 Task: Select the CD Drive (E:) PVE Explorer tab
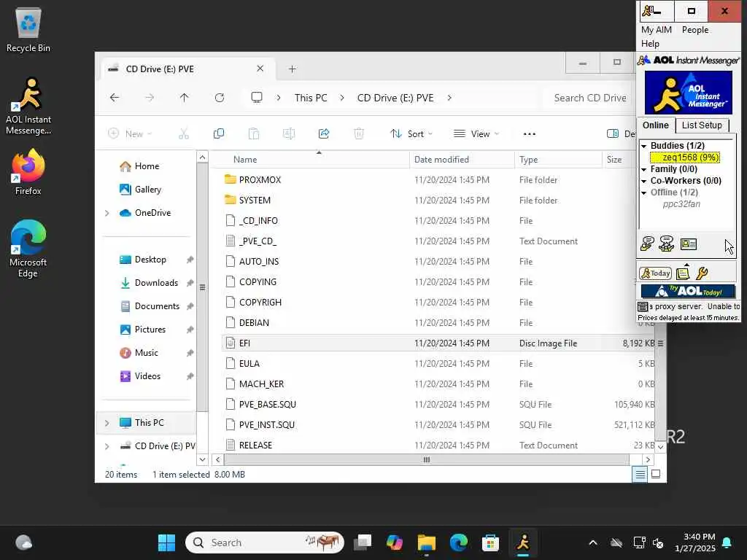pos(186,69)
